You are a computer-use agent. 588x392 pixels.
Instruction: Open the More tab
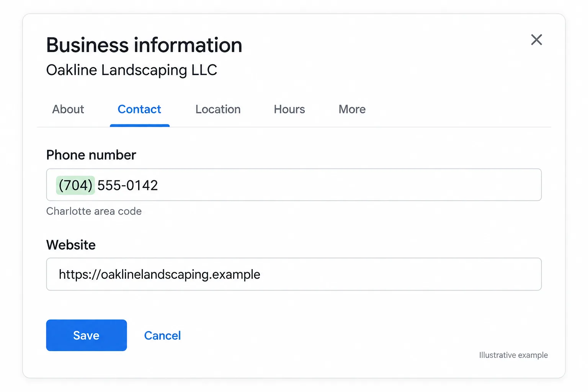352,109
